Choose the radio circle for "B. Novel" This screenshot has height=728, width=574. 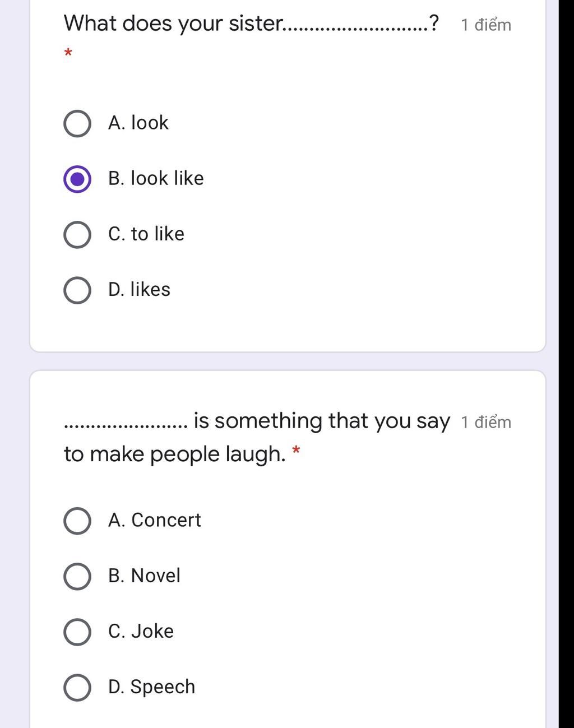click(x=77, y=577)
